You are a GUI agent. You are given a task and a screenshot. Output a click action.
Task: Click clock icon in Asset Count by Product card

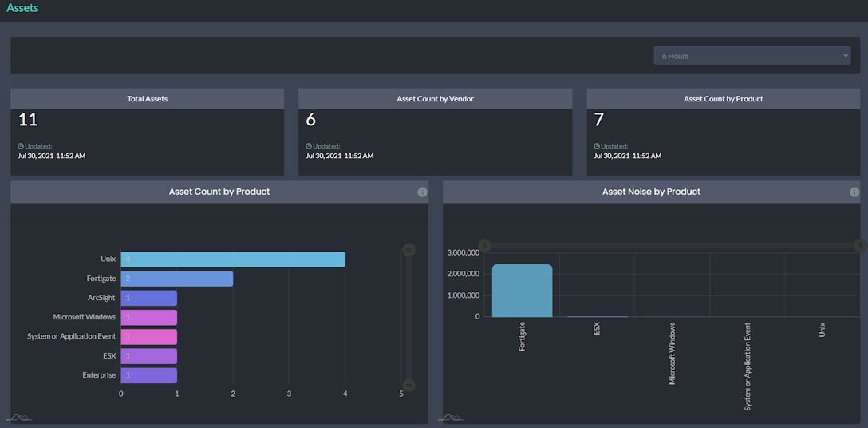tap(597, 146)
